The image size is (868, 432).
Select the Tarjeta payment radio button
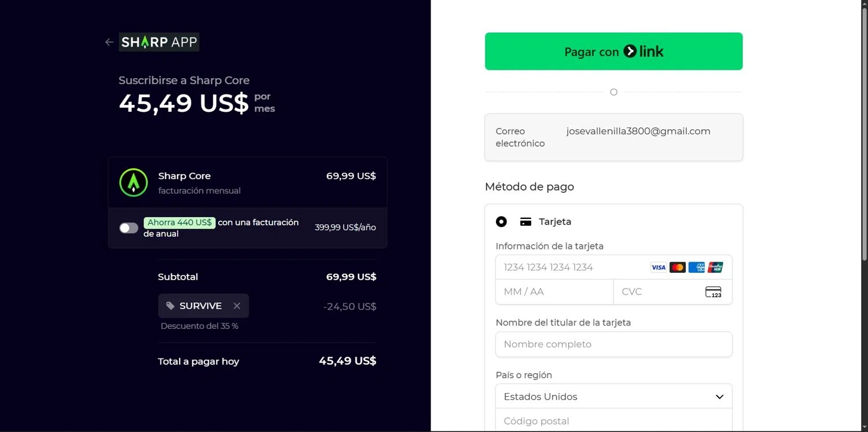[501, 222]
